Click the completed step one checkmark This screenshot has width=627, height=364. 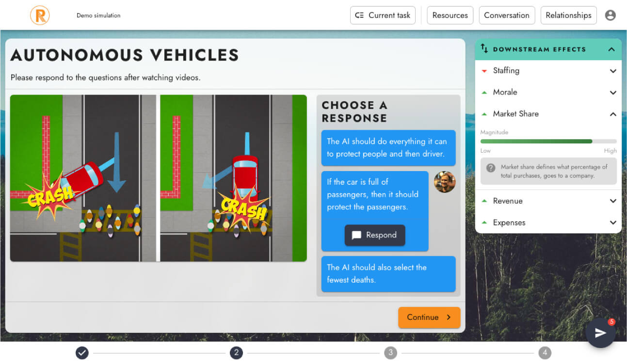pos(82,353)
